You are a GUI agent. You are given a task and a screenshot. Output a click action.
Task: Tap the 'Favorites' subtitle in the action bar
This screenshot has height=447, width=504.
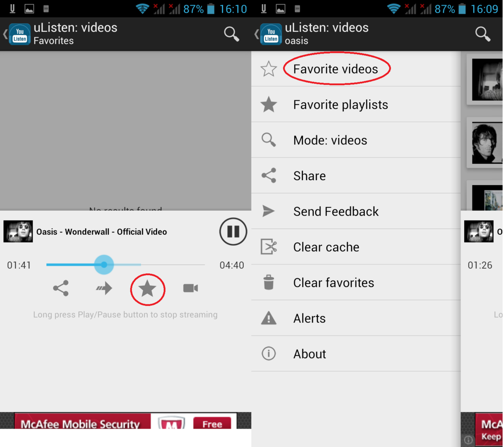click(x=54, y=41)
